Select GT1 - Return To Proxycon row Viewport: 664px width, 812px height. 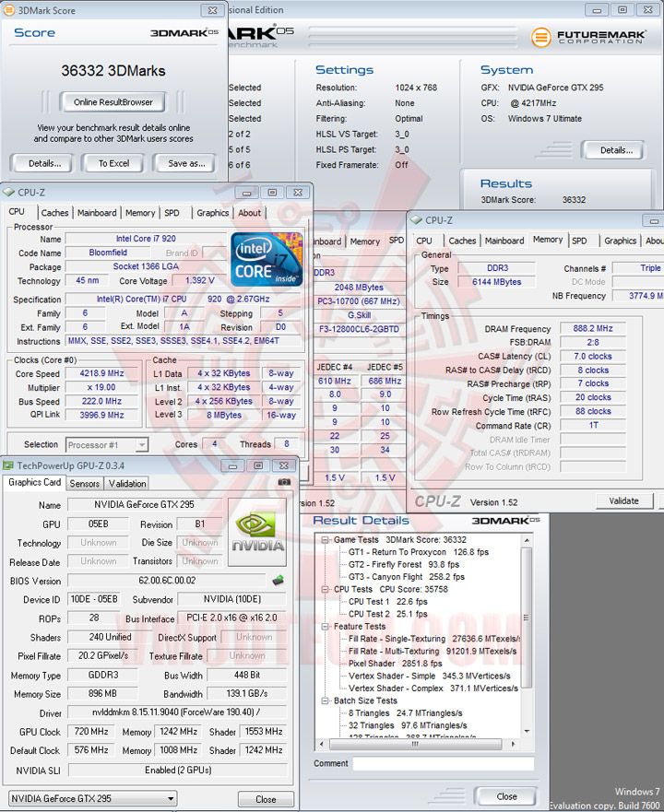(x=419, y=552)
